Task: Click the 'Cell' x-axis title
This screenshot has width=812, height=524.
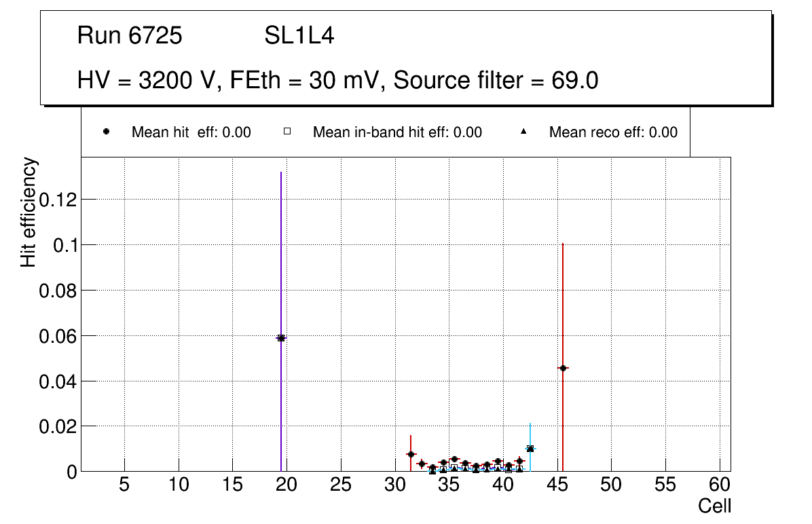Action: [715, 506]
